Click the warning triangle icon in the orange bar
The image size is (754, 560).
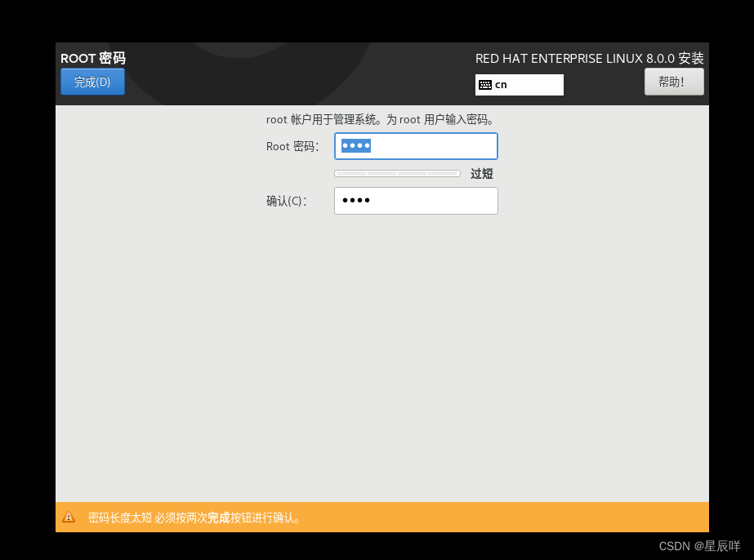point(69,517)
